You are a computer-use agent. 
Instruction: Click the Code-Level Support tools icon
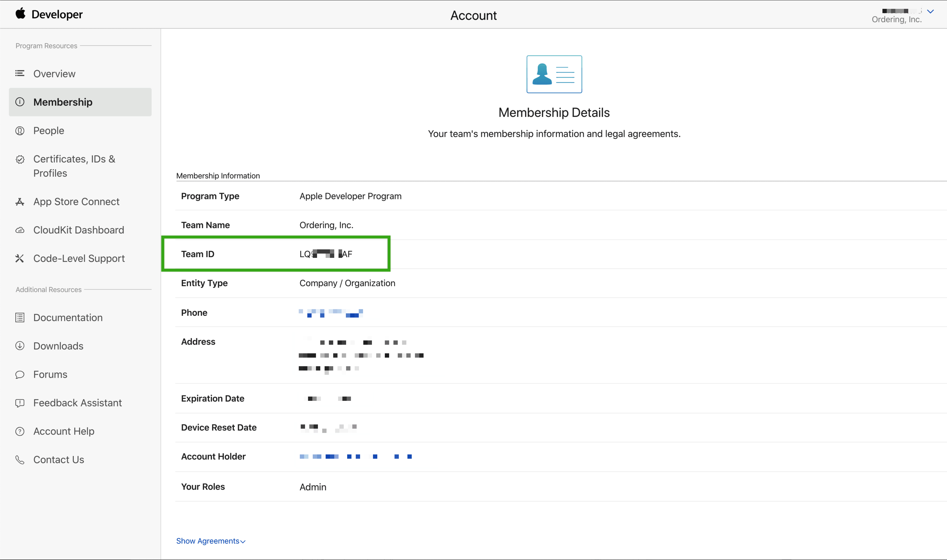(x=20, y=258)
